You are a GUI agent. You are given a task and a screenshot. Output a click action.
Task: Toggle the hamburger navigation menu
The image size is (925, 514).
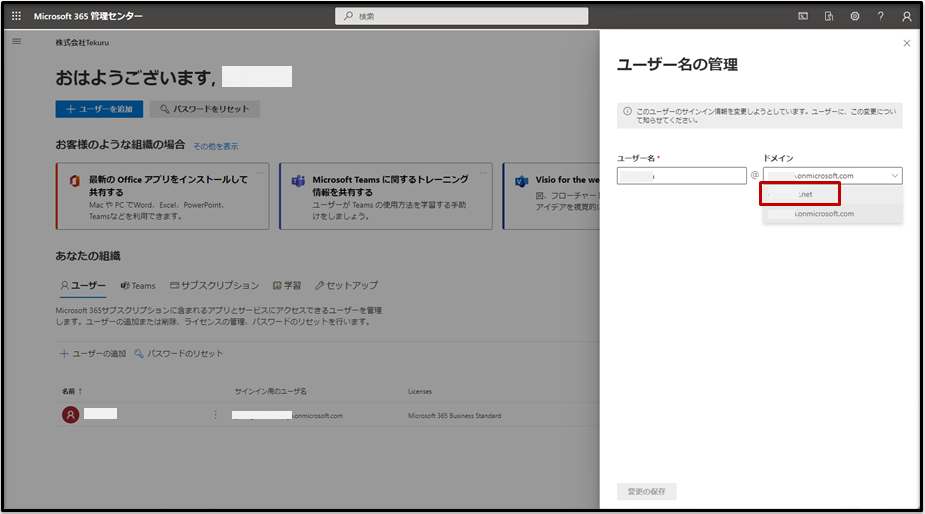(x=17, y=41)
